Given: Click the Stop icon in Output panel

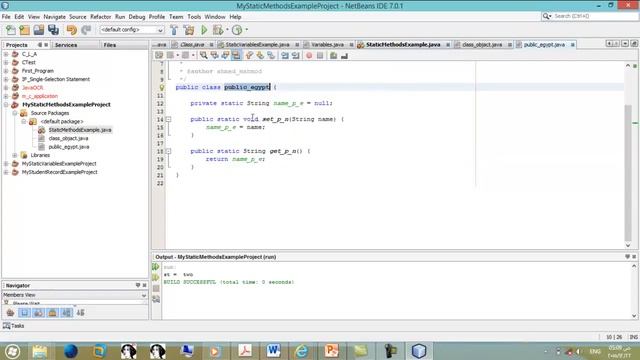Looking at the screenshot, I should tap(156, 289).
